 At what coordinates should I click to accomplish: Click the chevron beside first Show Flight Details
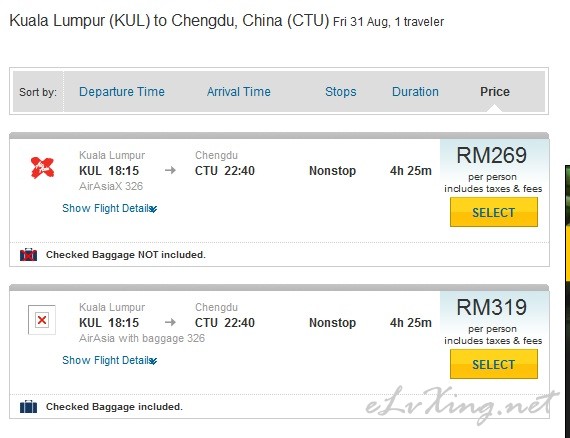(154, 209)
